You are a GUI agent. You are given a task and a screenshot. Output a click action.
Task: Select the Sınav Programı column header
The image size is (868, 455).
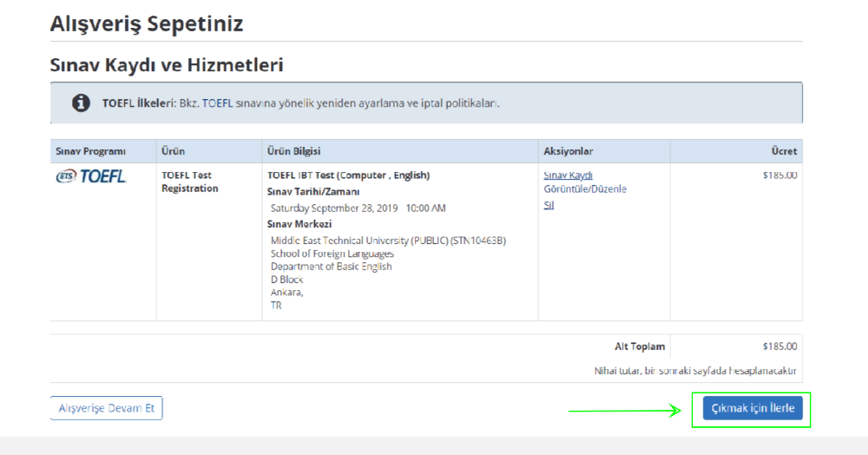click(103, 151)
